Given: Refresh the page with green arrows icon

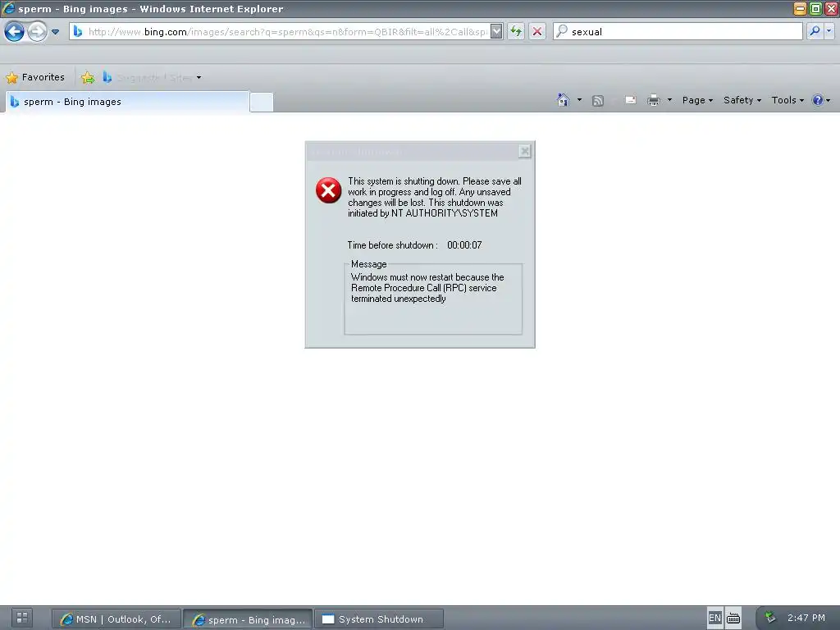Looking at the screenshot, I should point(516,32).
